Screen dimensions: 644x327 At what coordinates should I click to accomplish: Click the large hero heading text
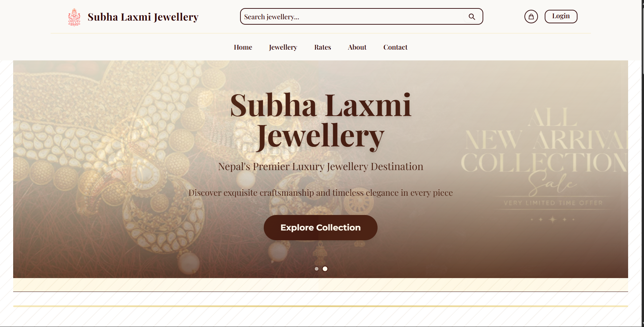[320, 121]
